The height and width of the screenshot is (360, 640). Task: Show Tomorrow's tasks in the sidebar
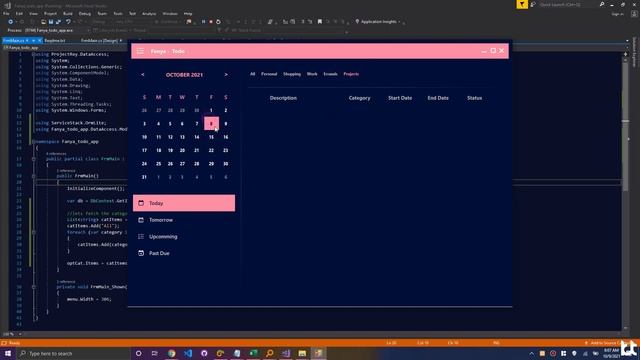tap(184, 220)
